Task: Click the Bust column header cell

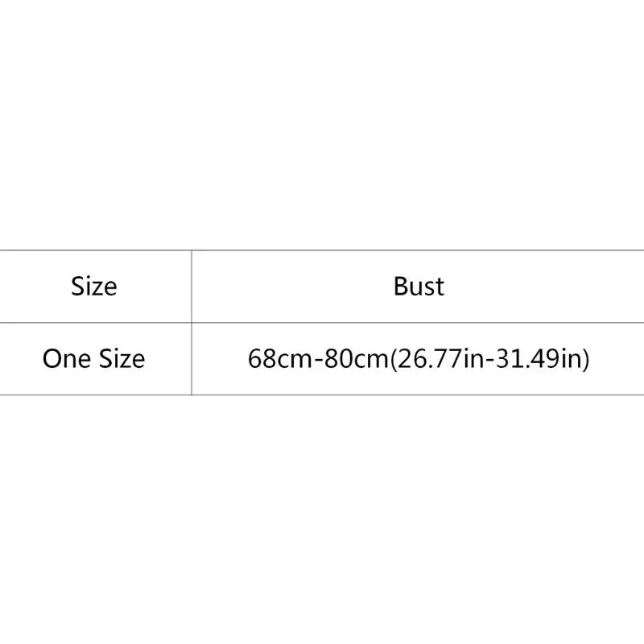Action: click(x=419, y=286)
